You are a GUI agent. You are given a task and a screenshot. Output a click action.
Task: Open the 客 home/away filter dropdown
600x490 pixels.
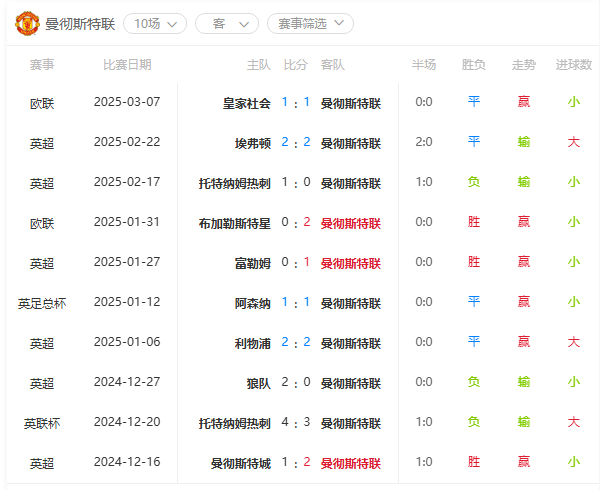coord(227,24)
